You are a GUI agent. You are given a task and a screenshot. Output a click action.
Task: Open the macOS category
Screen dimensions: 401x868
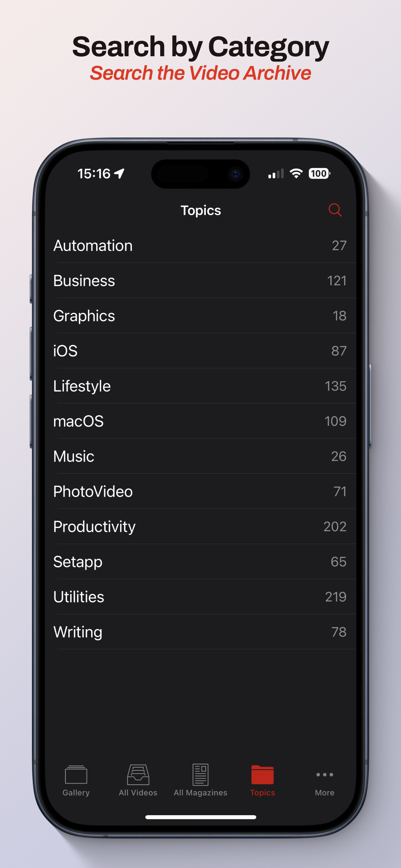coord(200,421)
